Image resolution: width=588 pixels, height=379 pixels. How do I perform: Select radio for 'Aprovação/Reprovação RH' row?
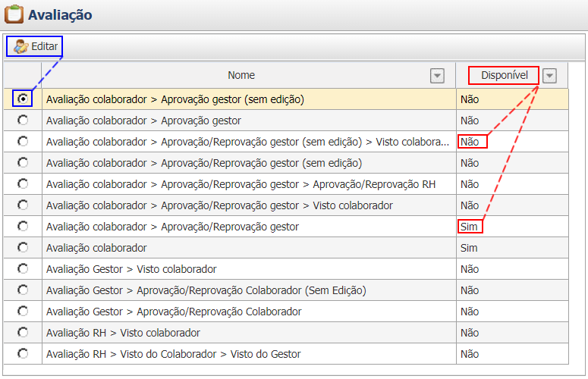(23, 183)
